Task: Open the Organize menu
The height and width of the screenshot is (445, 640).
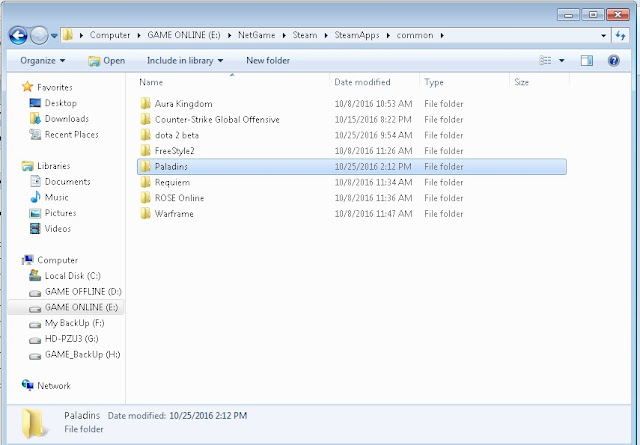Action: coord(42,61)
